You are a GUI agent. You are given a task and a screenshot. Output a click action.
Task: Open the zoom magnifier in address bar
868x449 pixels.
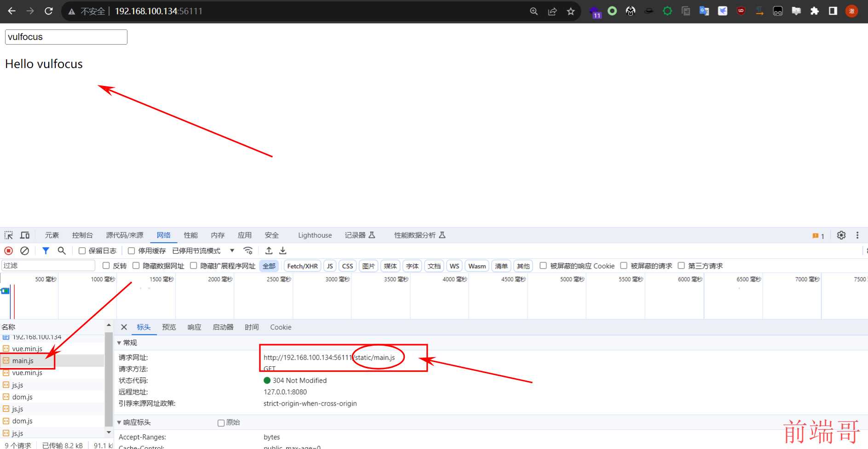pyautogui.click(x=534, y=11)
